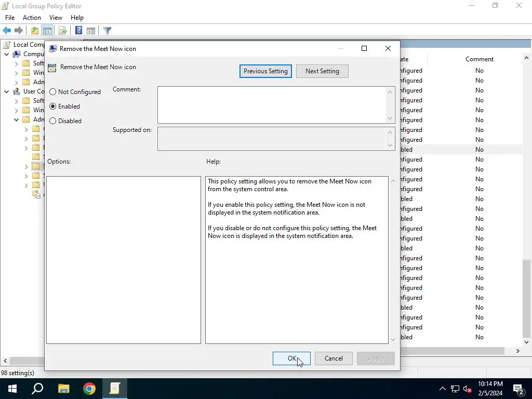532x399 pixels.
Task: Click the settings list horizontal scrollbar thumb
Action: pyautogui.click(x=452, y=351)
